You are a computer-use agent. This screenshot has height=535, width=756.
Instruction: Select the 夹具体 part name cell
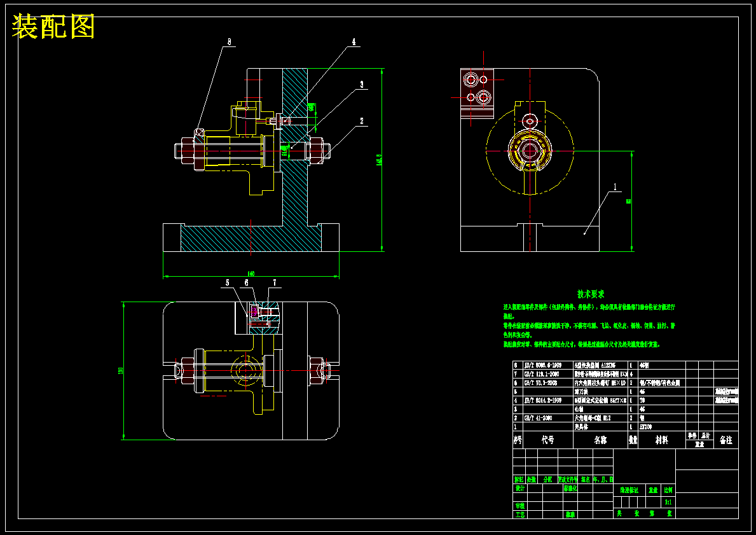click(x=582, y=427)
